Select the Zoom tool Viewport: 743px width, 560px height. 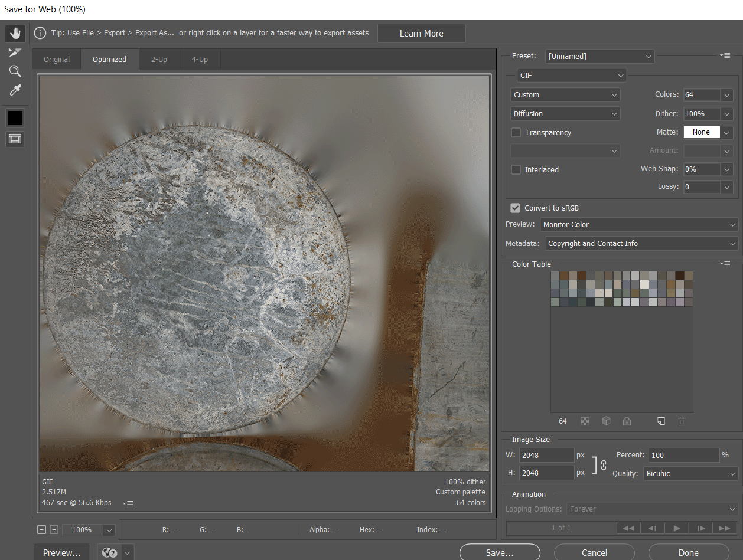[x=15, y=71]
